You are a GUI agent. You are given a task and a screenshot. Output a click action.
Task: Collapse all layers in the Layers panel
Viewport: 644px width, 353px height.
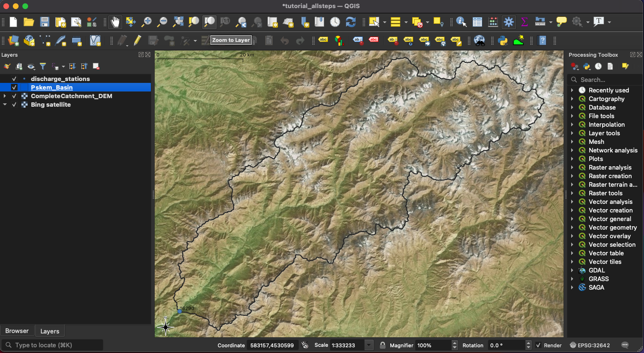pos(84,66)
